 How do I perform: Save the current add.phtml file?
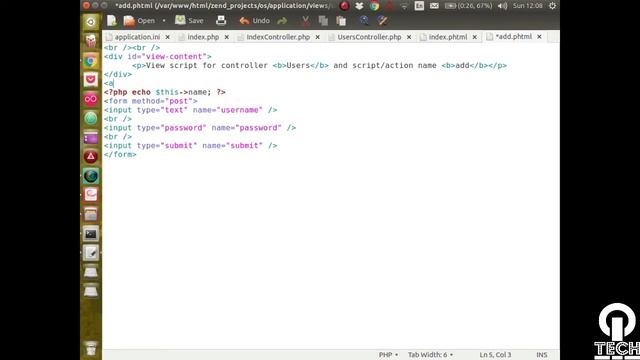[189, 20]
